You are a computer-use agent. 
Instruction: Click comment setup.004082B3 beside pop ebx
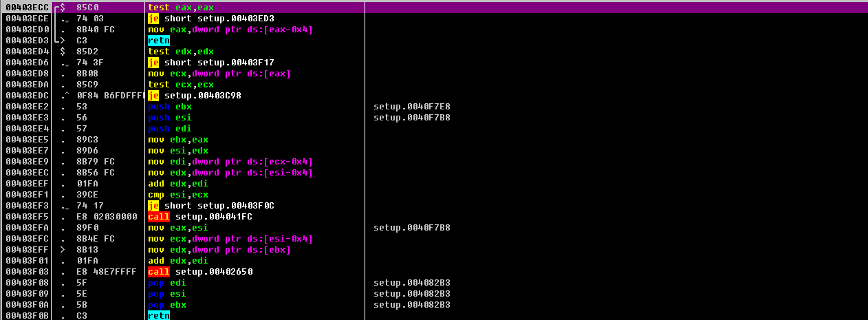(412, 305)
